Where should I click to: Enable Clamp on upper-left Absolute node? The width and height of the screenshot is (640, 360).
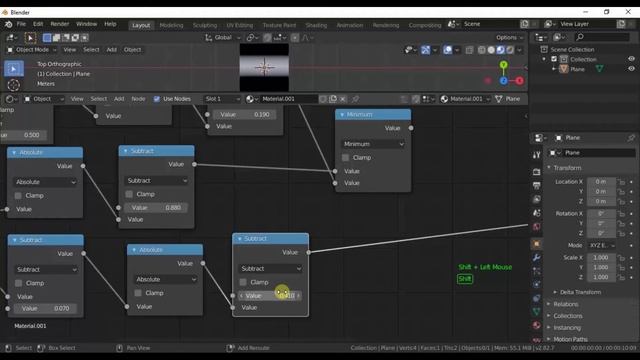pos(18,196)
